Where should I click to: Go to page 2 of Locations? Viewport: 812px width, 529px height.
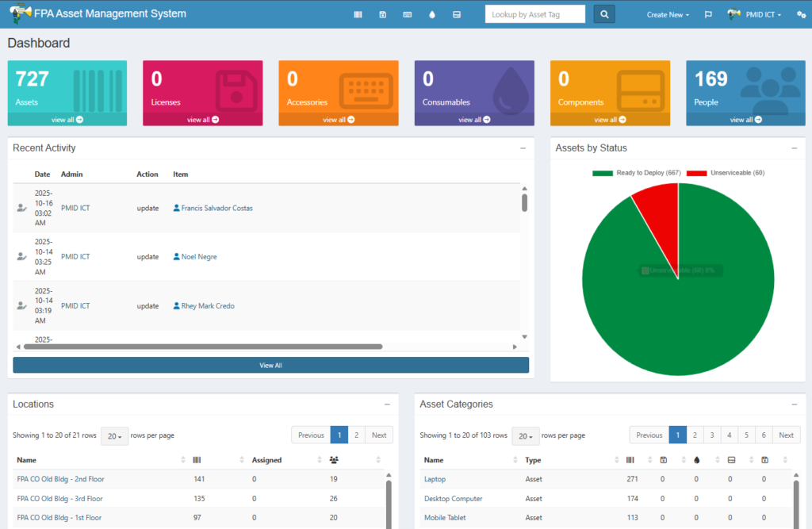point(357,435)
